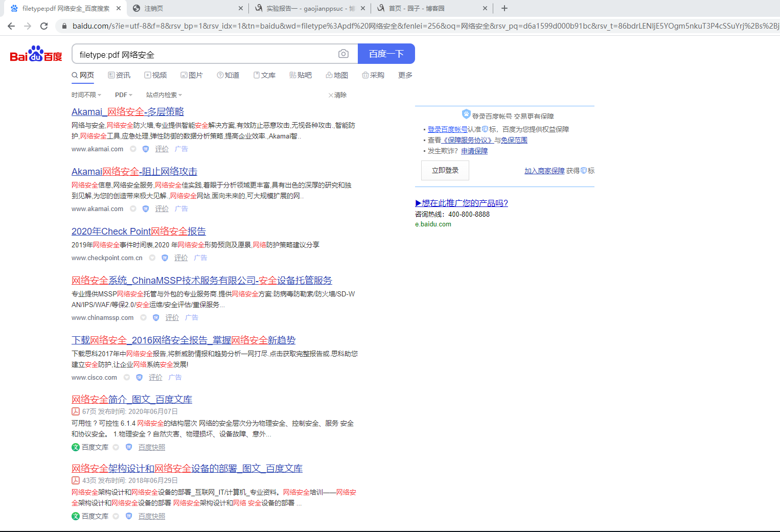The image size is (780, 532).
Task: Click the 立即登录 login button
Action: tap(445, 171)
